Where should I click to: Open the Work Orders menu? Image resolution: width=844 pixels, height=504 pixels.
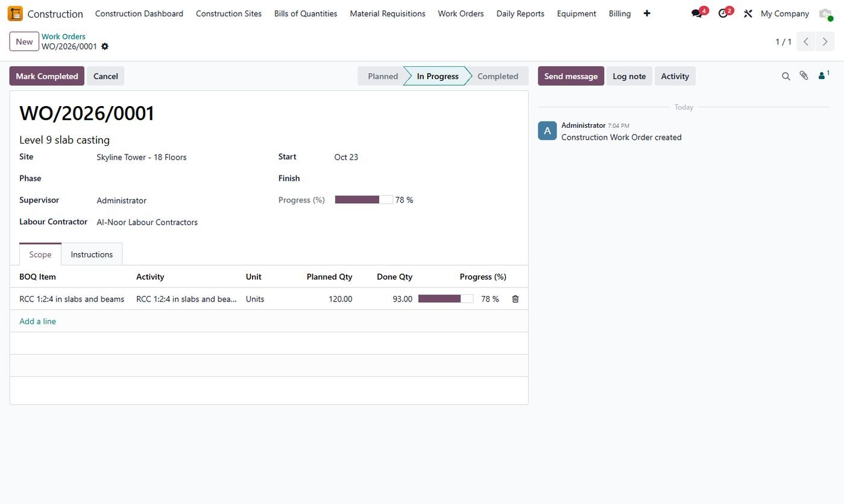461,13
